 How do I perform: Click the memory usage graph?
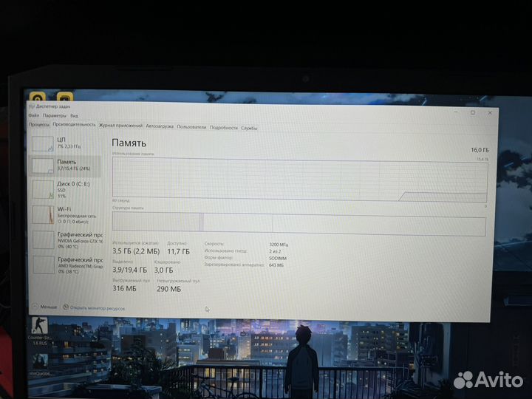coord(300,180)
